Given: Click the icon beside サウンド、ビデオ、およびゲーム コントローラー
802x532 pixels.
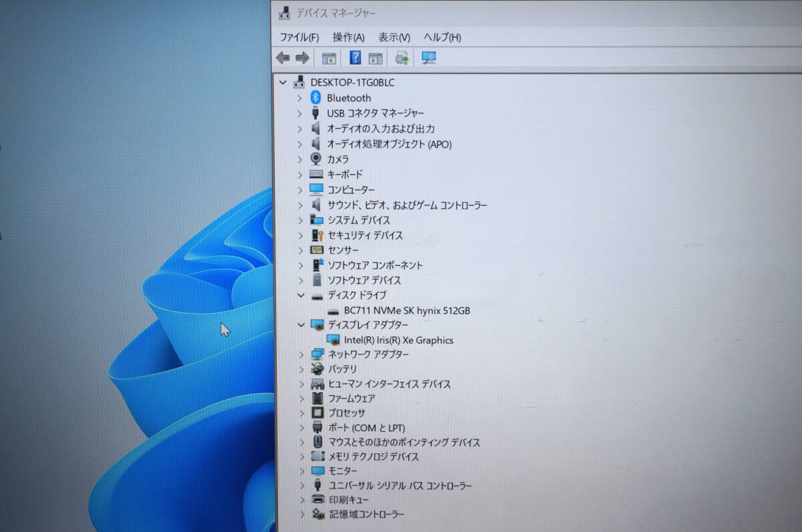Looking at the screenshot, I should [317, 205].
